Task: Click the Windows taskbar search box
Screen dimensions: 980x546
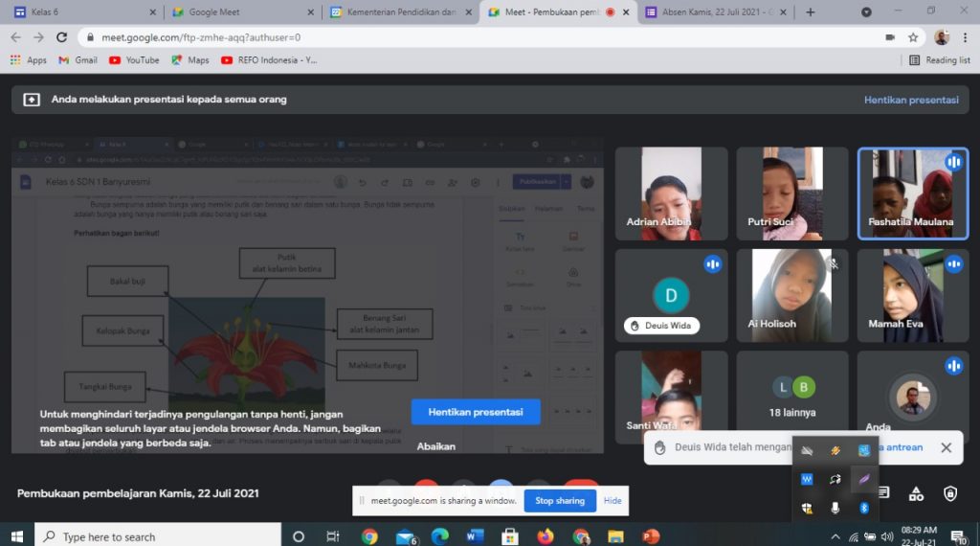Action: (158, 536)
